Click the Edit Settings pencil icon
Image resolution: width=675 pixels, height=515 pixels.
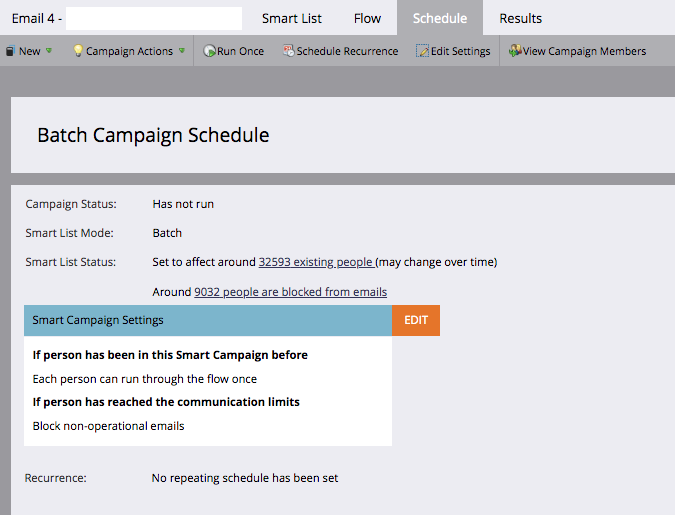pyautogui.click(x=422, y=51)
